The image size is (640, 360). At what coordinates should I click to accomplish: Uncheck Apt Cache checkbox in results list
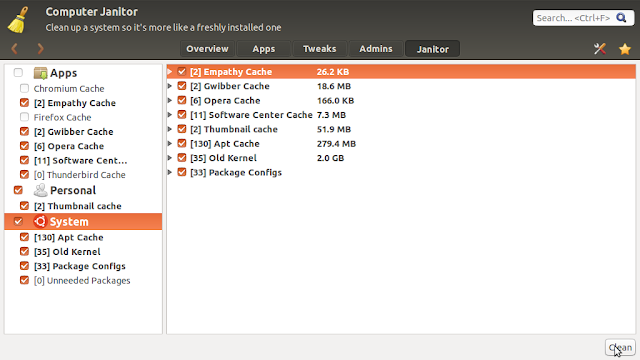[182, 143]
